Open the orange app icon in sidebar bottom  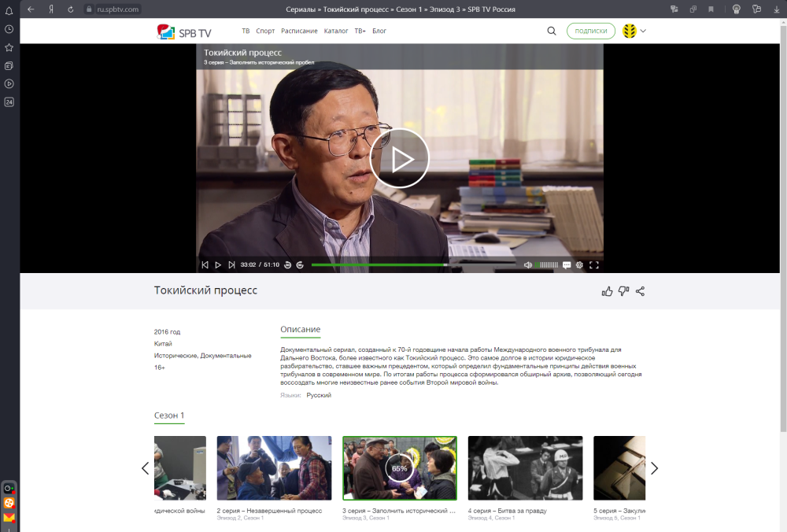(9, 503)
